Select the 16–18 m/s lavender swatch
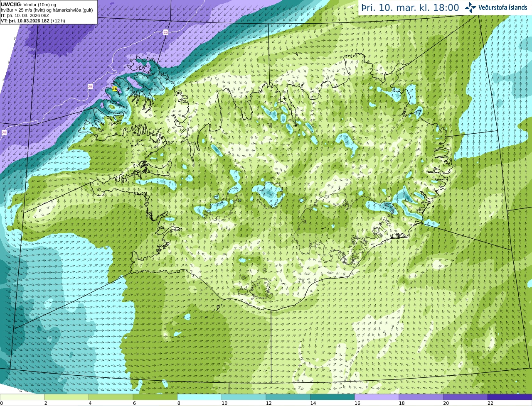This screenshot has height=406, width=532. pos(377,397)
